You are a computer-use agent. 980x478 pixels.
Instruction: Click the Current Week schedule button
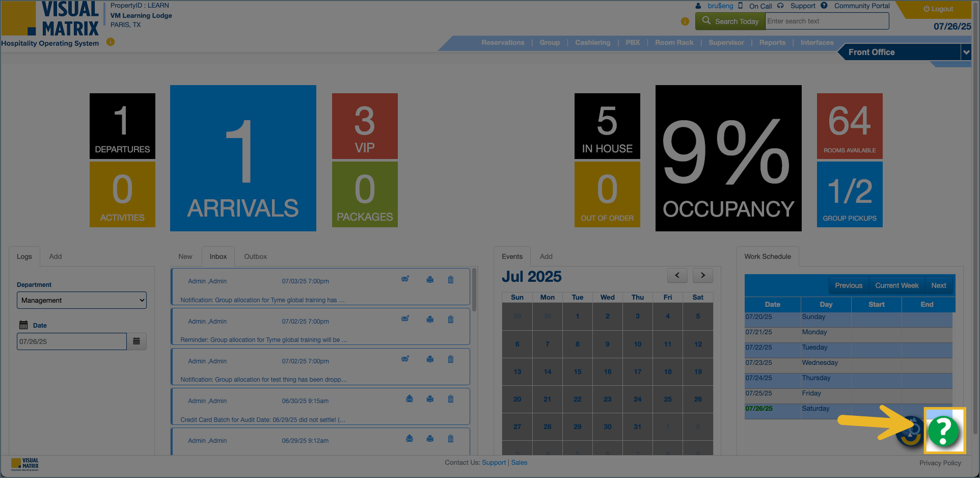point(896,285)
